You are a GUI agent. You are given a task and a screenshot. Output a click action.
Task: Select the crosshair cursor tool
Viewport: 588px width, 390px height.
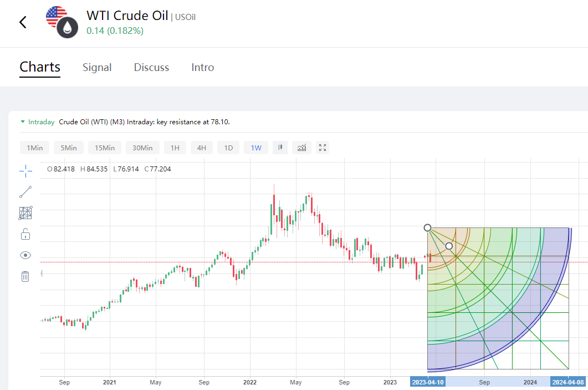click(x=25, y=171)
